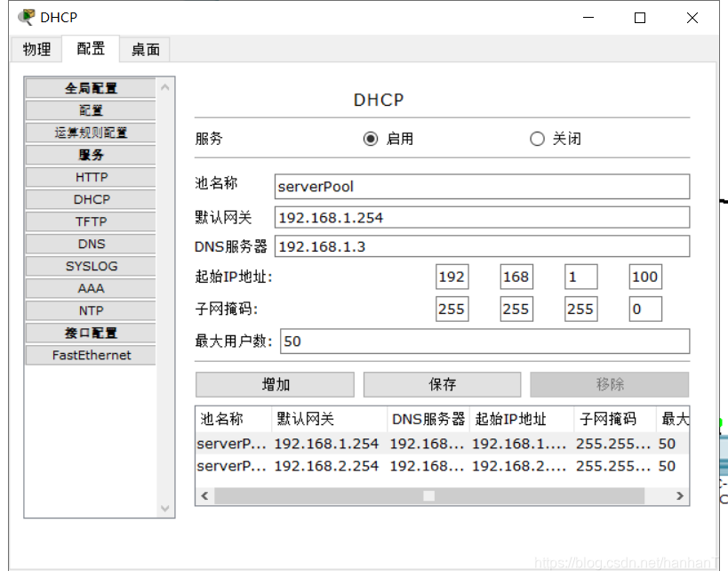Open the AAA service settings
The height and width of the screenshot is (579, 728).
91,288
